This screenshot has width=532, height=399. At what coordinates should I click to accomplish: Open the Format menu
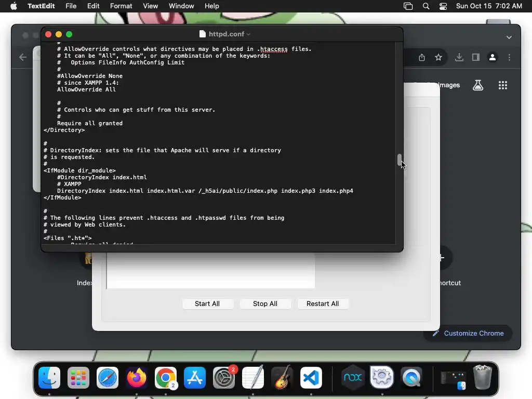pos(121,6)
